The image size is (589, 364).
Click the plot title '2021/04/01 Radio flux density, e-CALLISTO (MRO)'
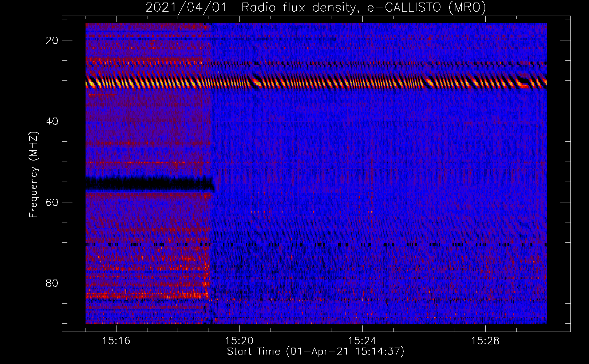(316, 7)
